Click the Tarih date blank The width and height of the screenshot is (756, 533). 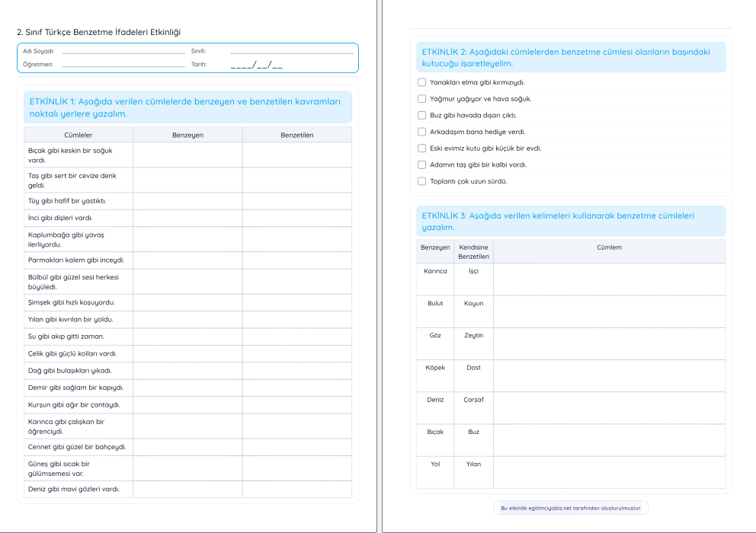click(256, 65)
